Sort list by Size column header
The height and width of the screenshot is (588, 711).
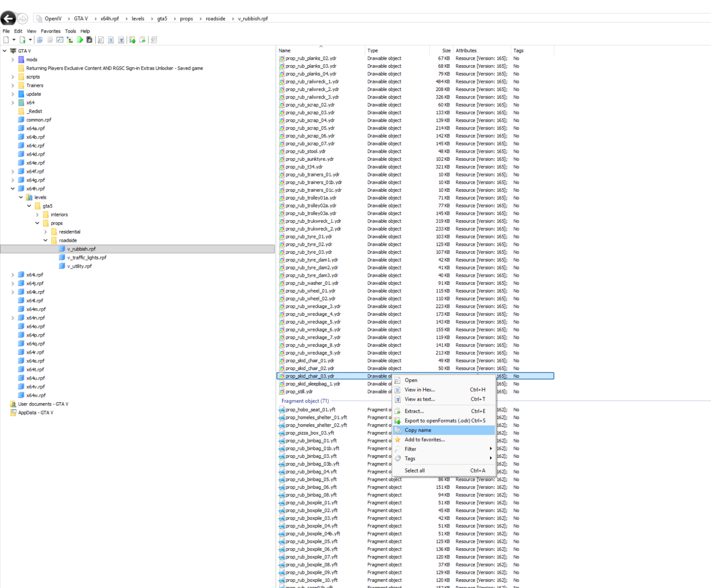click(x=446, y=50)
